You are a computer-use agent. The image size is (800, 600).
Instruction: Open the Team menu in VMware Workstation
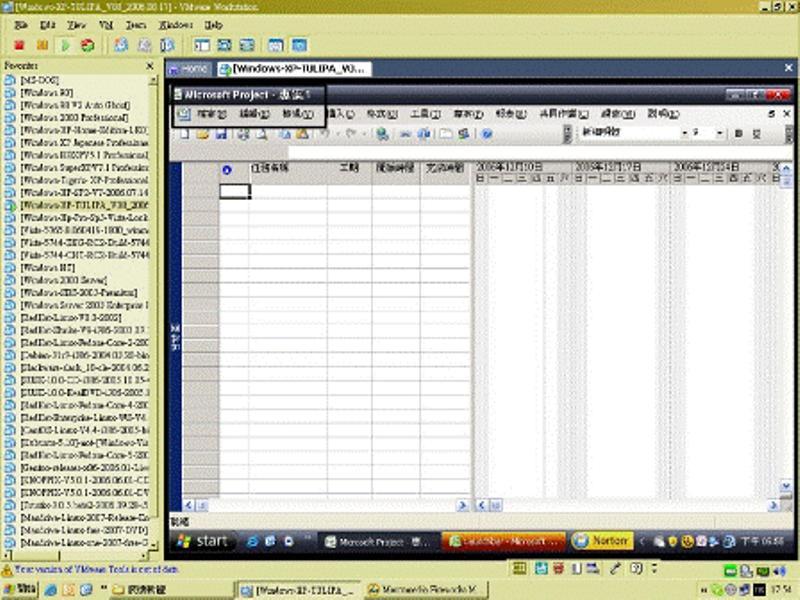coord(136,25)
